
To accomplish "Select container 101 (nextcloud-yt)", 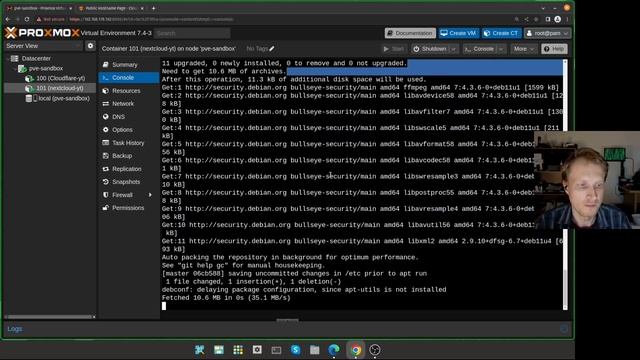I will coord(60,88).
